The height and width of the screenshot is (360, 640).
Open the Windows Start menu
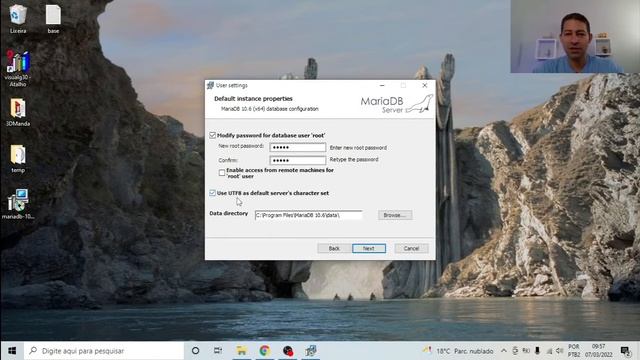click(12, 351)
